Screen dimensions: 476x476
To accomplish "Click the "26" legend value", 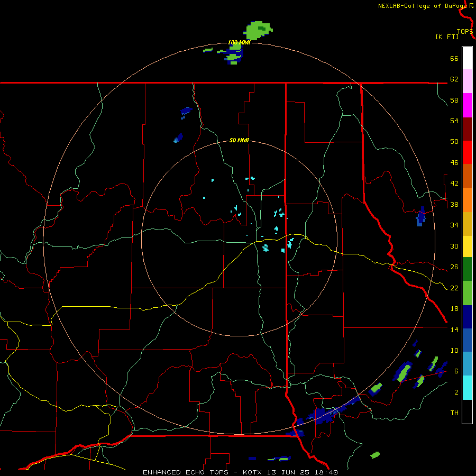I will 454,267.
